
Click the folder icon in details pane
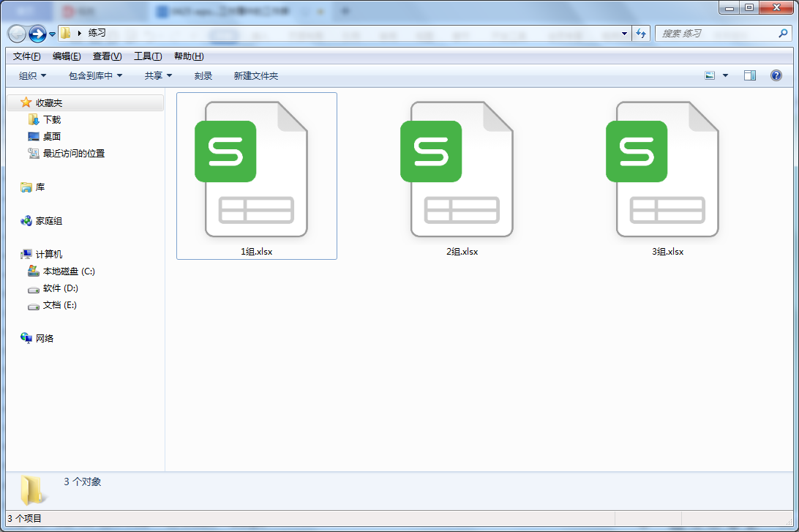click(x=33, y=490)
